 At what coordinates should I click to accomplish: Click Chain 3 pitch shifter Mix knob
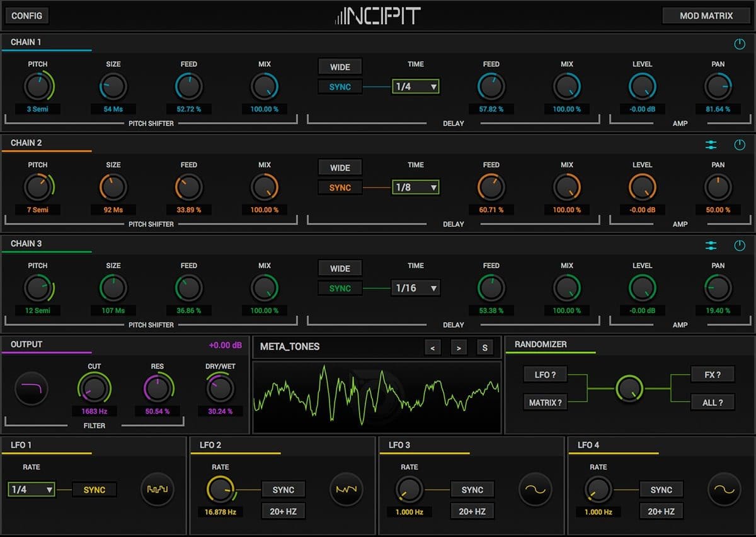click(265, 288)
